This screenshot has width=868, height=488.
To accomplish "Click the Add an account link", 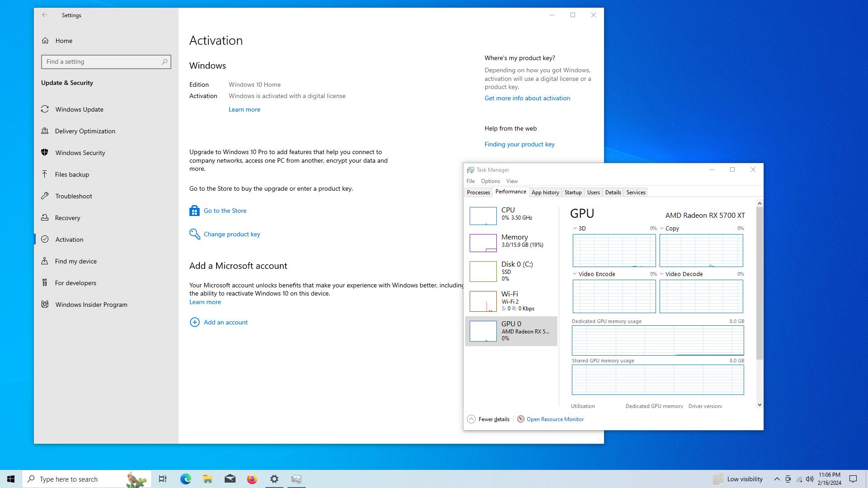I will [226, 322].
